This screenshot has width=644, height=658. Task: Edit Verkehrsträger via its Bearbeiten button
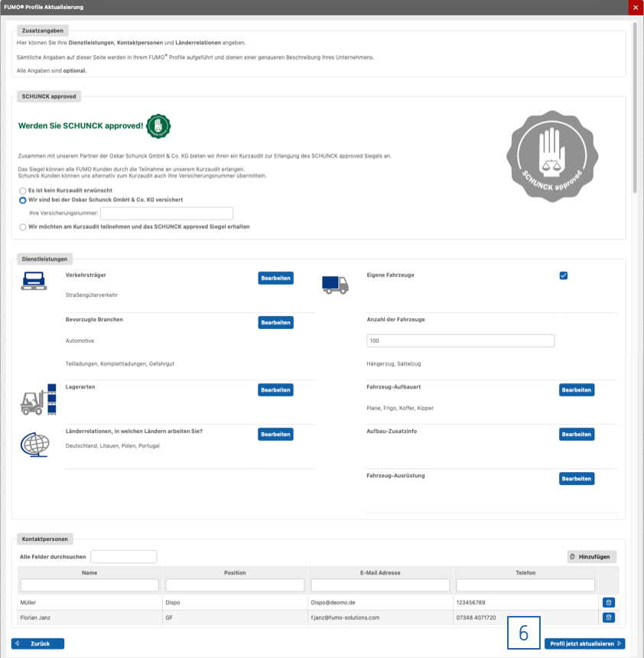[275, 279]
